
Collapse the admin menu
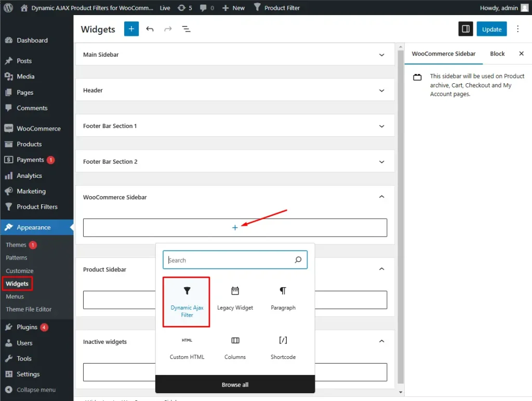37,390
